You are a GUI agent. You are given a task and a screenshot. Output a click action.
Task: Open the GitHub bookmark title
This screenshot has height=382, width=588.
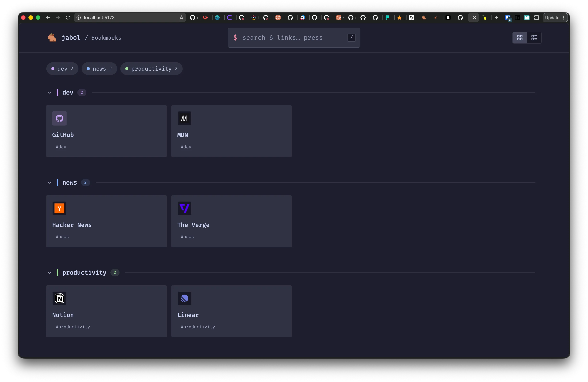[x=63, y=135]
